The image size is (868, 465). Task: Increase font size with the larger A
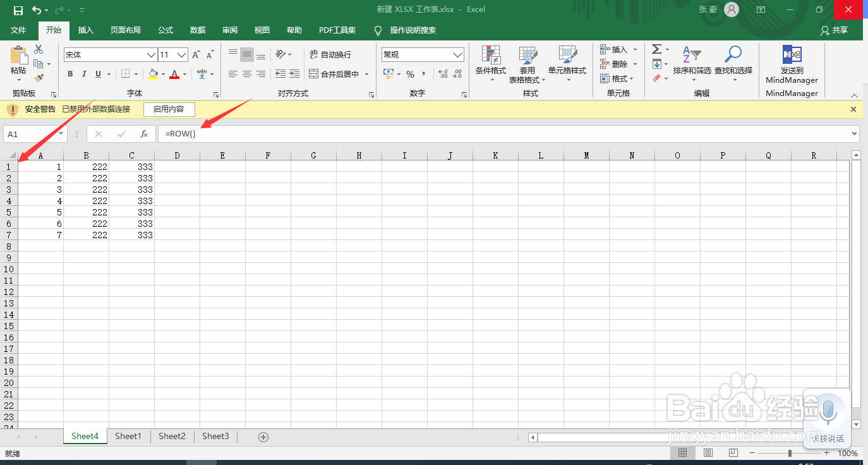(x=196, y=55)
